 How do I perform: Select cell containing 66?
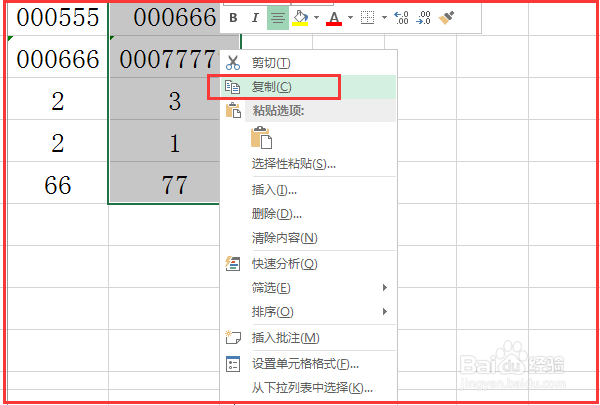58,185
